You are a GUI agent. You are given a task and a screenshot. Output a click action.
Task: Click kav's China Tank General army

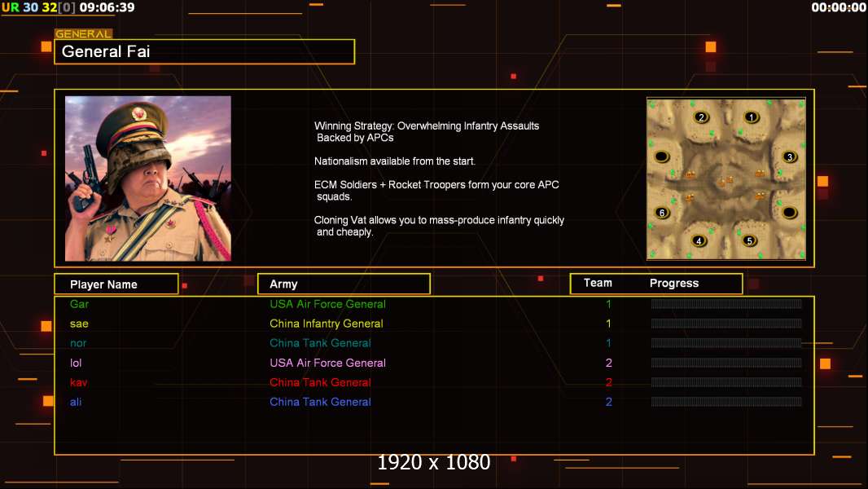[x=321, y=382]
